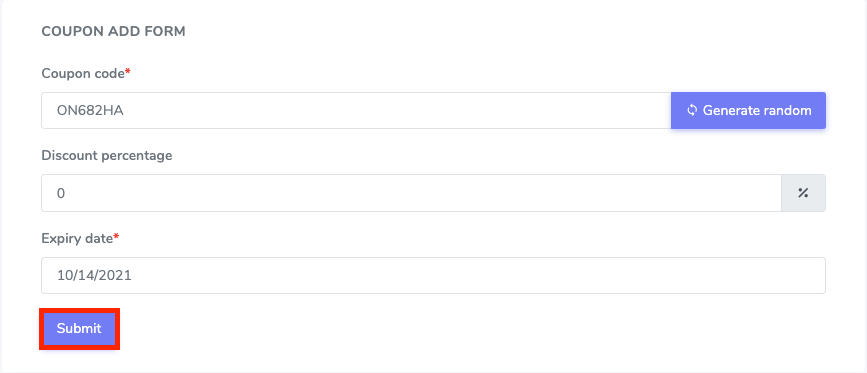This screenshot has height=373, width=867.
Task: Select day 14 in the expiry date
Action: (x=81, y=275)
